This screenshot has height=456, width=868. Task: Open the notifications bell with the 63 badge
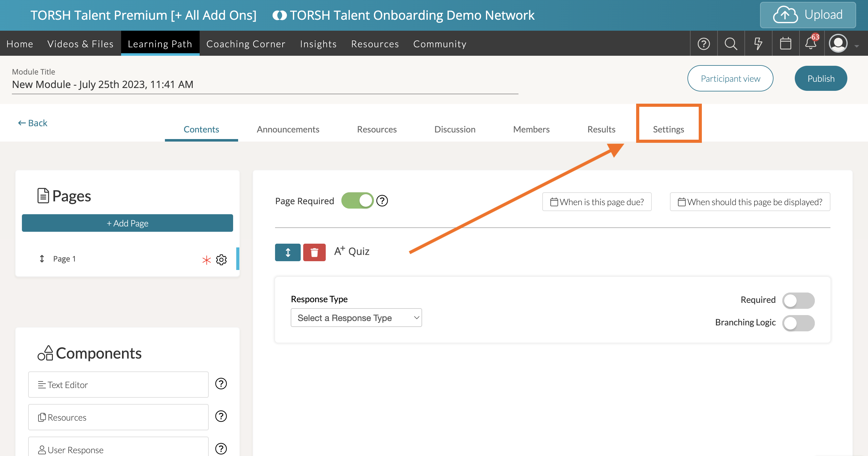click(x=811, y=44)
